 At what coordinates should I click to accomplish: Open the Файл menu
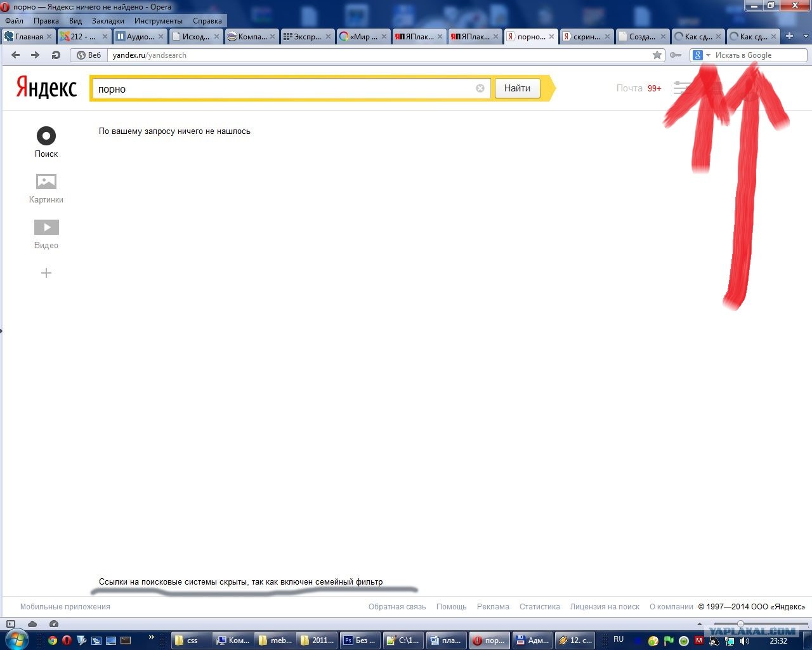(14, 21)
